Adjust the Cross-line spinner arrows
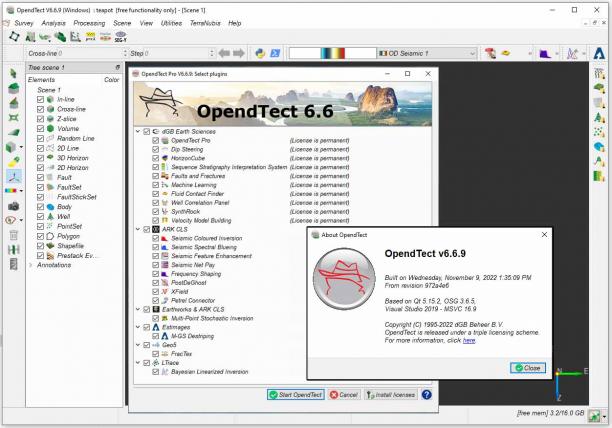 pos(125,53)
